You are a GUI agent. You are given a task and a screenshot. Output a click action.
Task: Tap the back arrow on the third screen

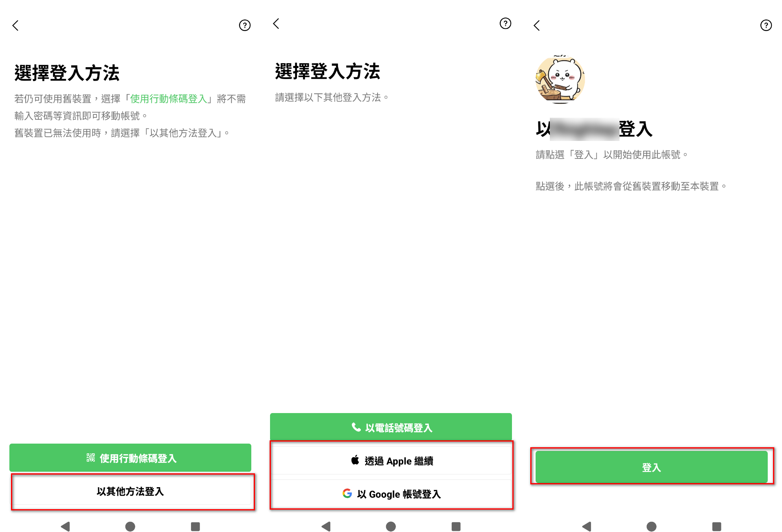click(537, 25)
